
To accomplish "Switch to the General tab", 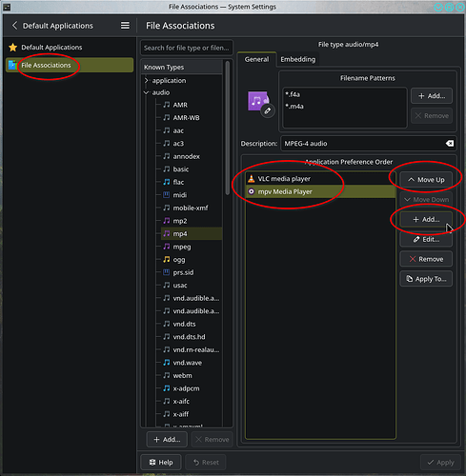I will coord(256,59).
